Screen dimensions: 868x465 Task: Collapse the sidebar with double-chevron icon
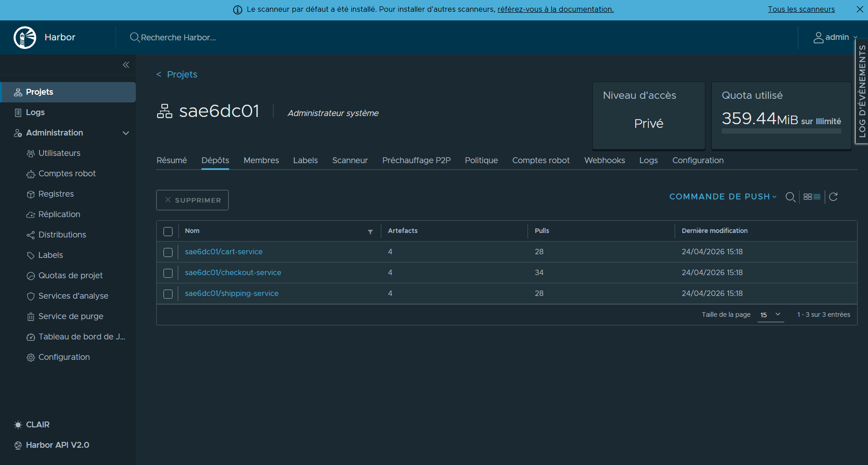(126, 65)
